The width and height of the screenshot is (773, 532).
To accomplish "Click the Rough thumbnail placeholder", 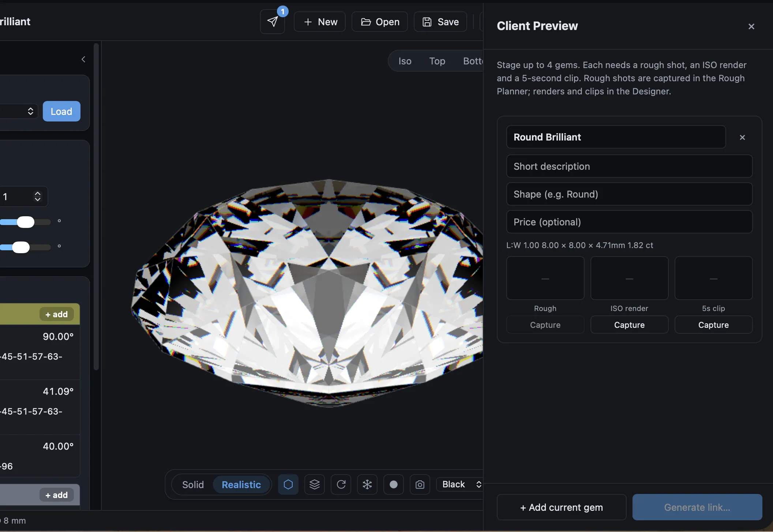I will coord(545,278).
